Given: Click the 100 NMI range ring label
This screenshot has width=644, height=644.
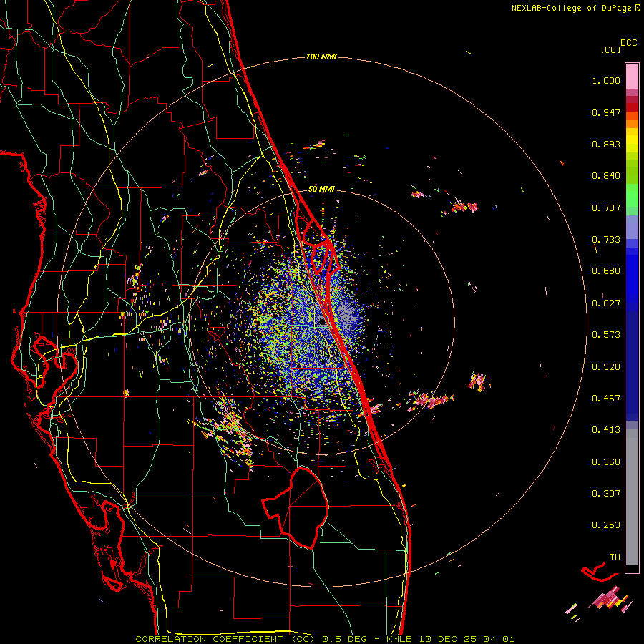Looking at the screenshot, I should 321,57.
